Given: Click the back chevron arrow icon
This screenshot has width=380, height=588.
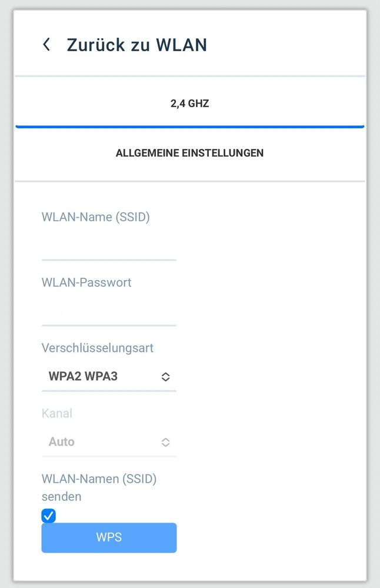Looking at the screenshot, I should pos(46,45).
